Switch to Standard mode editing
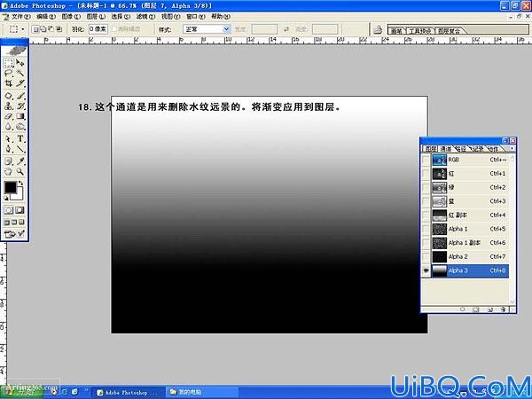The height and width of the screenshot is (399, 532). coord(9,210)
